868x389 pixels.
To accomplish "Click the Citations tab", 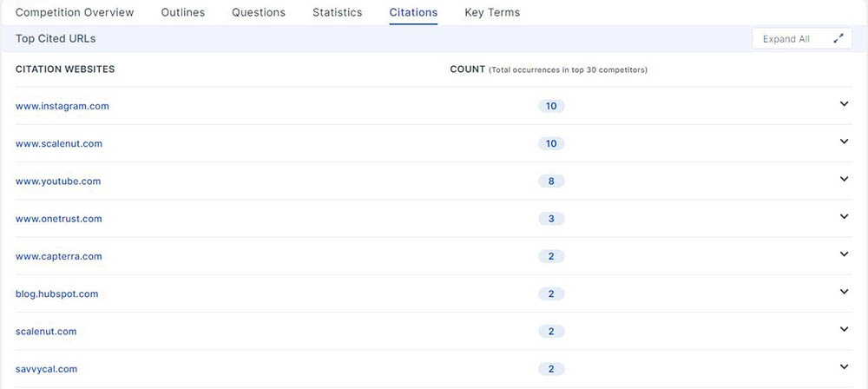I will (413, 13).
